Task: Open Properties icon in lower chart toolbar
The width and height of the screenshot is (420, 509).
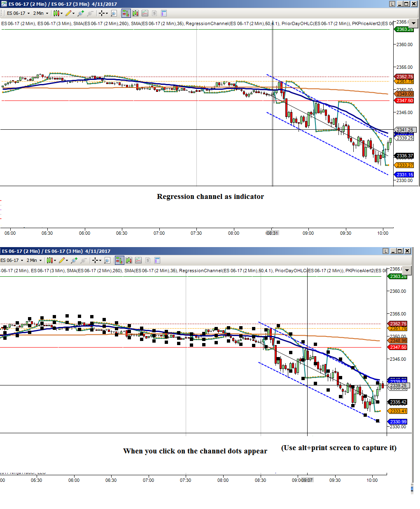Action: 157,260
